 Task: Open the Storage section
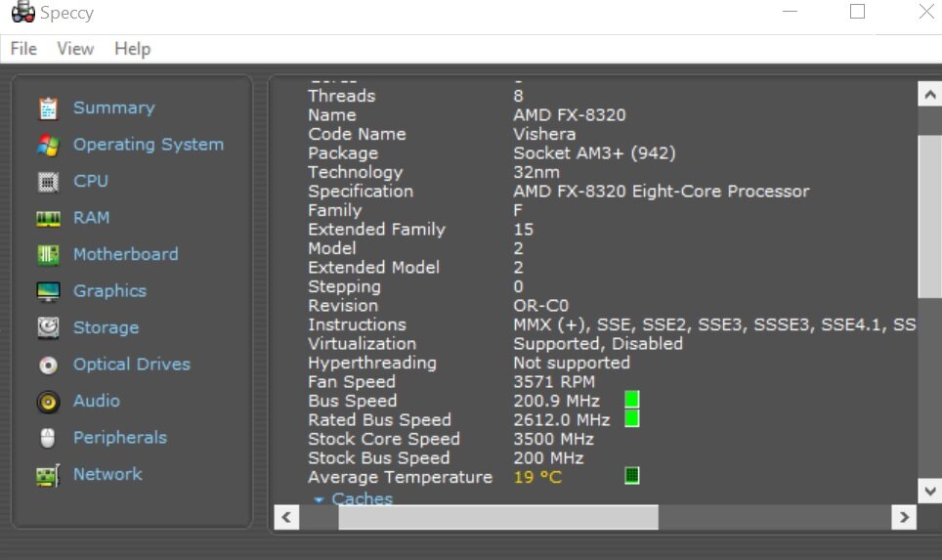106,328
